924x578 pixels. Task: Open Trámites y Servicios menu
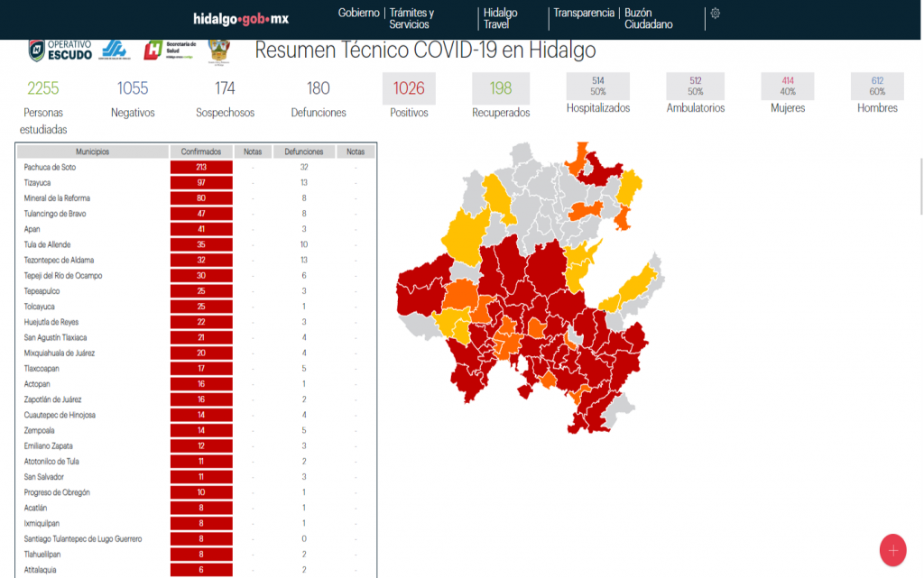[x=411, y=19]
